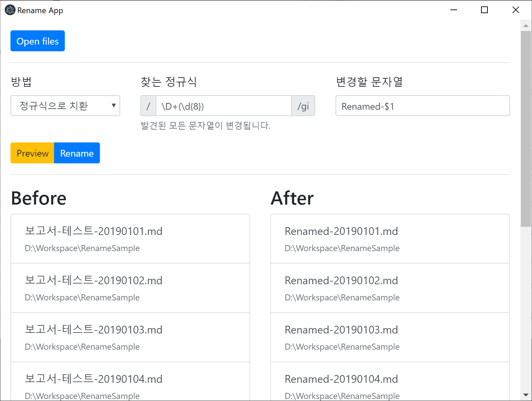Select Before item 보고서-테스트-20190104.md
This screenshot has width=532, height=401.
(x=130, y=385)
